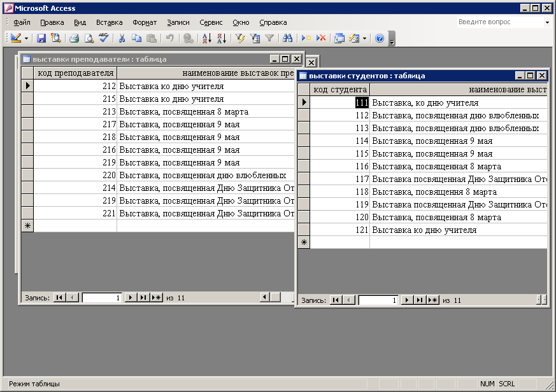
Task: Click the Insert Hyperlink icon
Action: click(189, 38)
